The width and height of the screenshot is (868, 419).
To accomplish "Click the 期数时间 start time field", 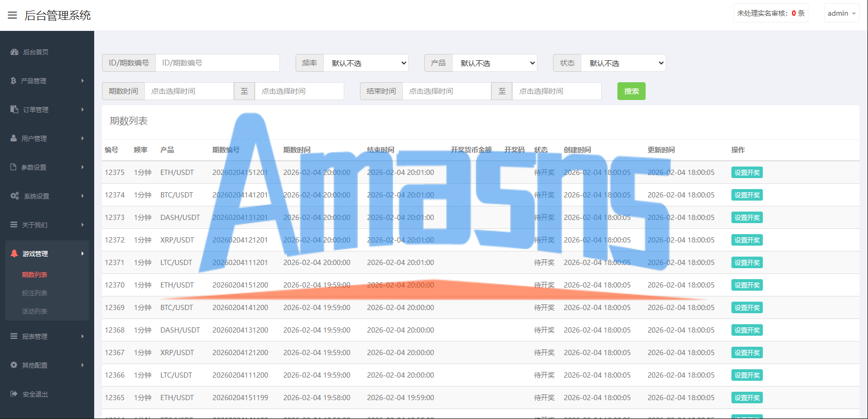I will coord(189,91).
